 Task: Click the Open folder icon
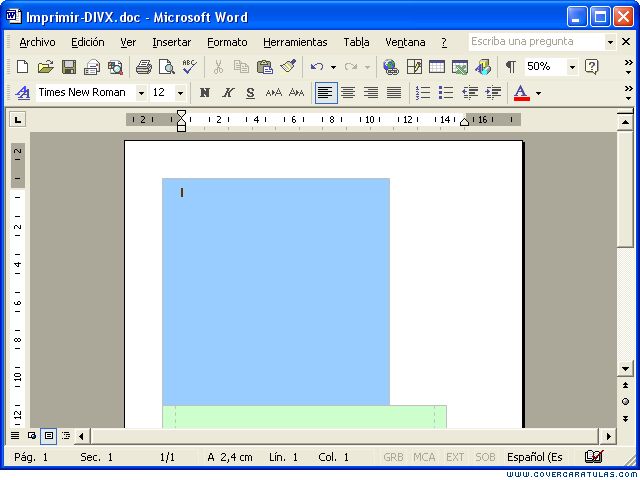[x=46, y=67]
